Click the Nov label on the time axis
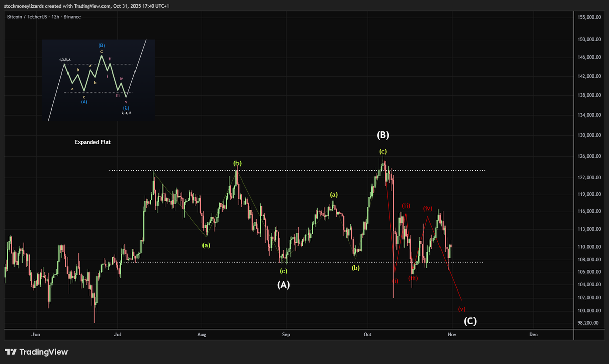Image resolution: width=609 pixels, height=364 pixels. [x=451, y=334]
